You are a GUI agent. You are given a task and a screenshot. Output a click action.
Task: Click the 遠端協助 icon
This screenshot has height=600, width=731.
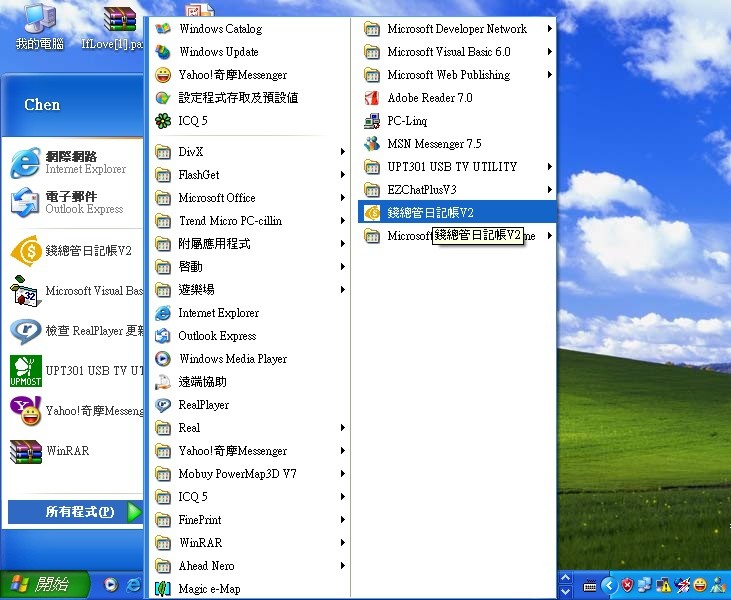tap(163, 382)
